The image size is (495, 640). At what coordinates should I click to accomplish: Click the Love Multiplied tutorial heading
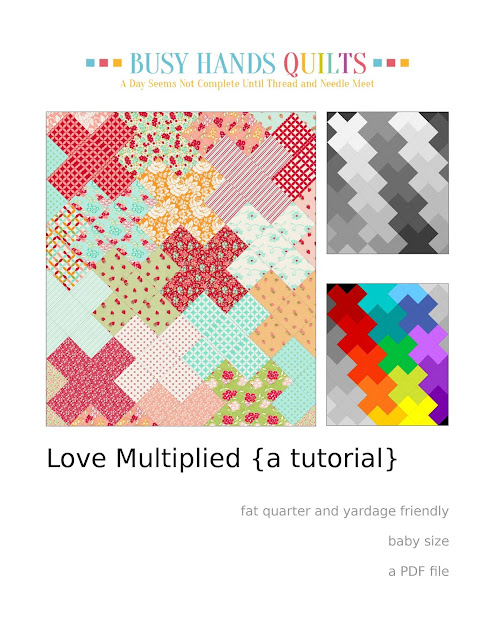point(222,459)
